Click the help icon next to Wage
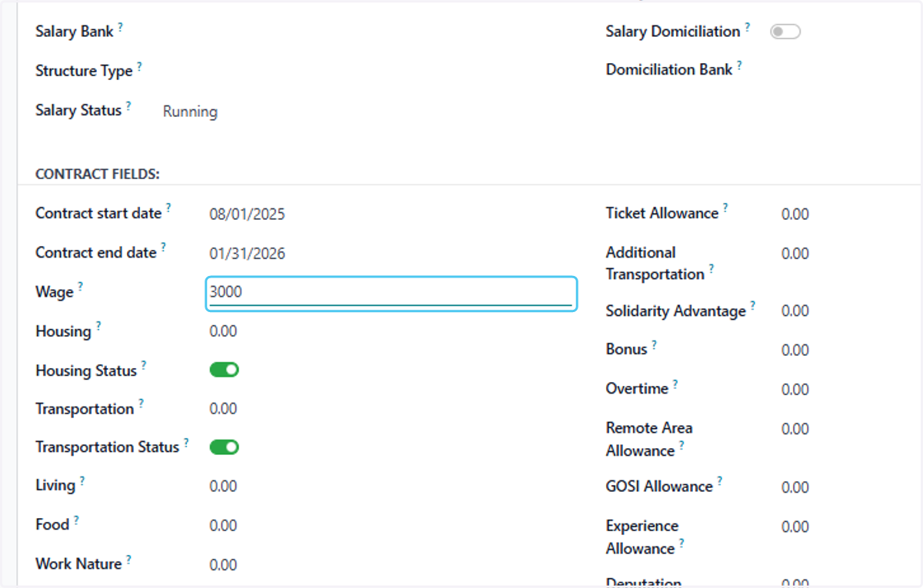The image size is (923, 588). [81, 287]
